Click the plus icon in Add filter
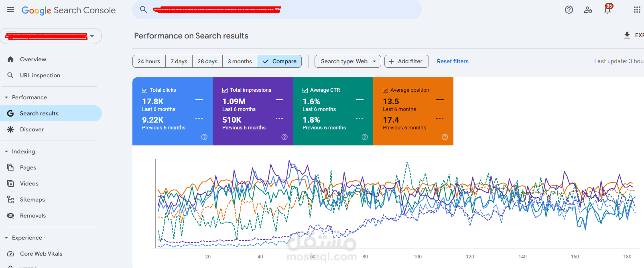Viewport: 644px width, 268px height. 391,61
